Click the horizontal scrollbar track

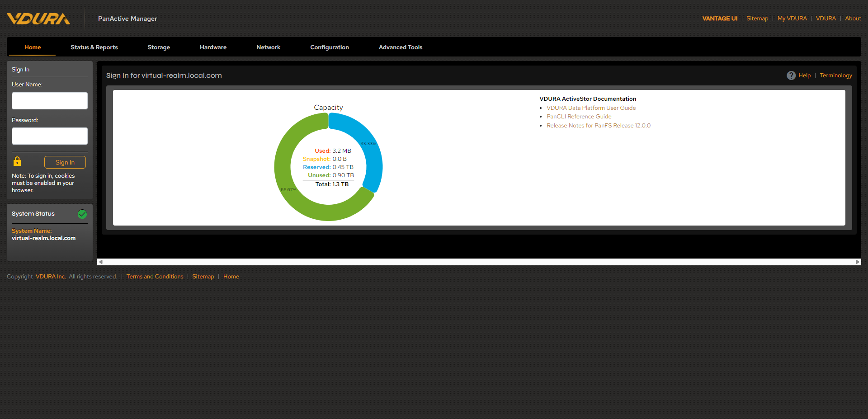click(x=479, y=262)
